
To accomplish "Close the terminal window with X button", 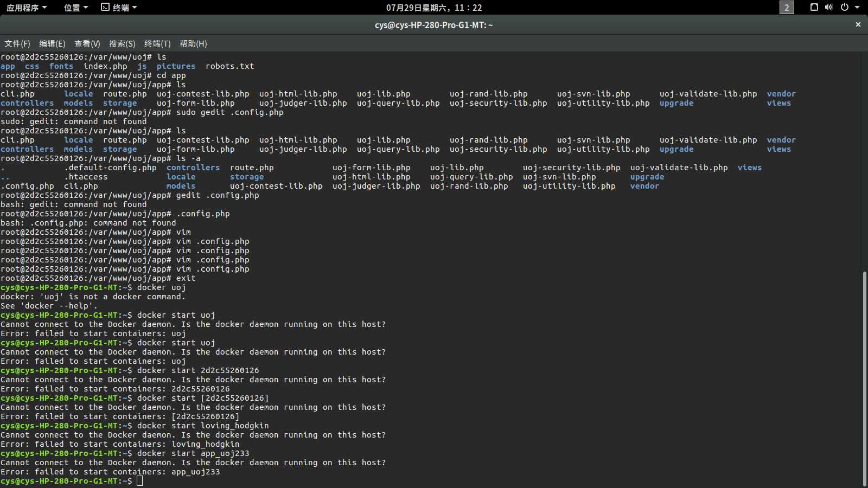I will tap(858, 24).
